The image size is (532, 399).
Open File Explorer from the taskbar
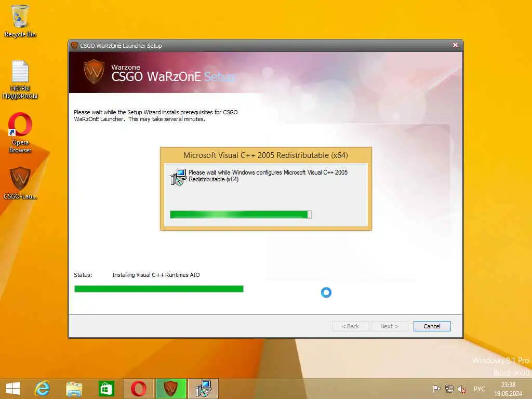pos(74,389)
